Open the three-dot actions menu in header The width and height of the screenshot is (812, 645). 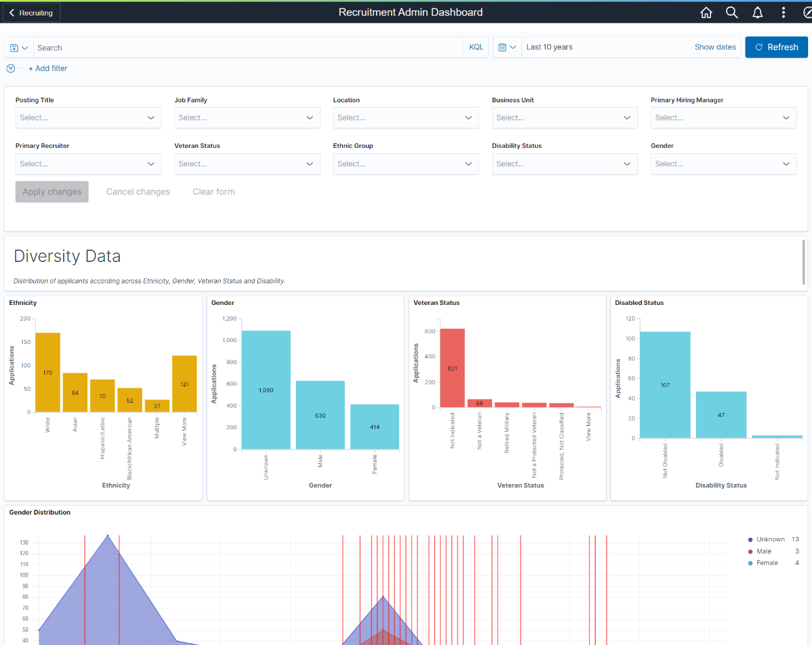(x=783, y=12)
